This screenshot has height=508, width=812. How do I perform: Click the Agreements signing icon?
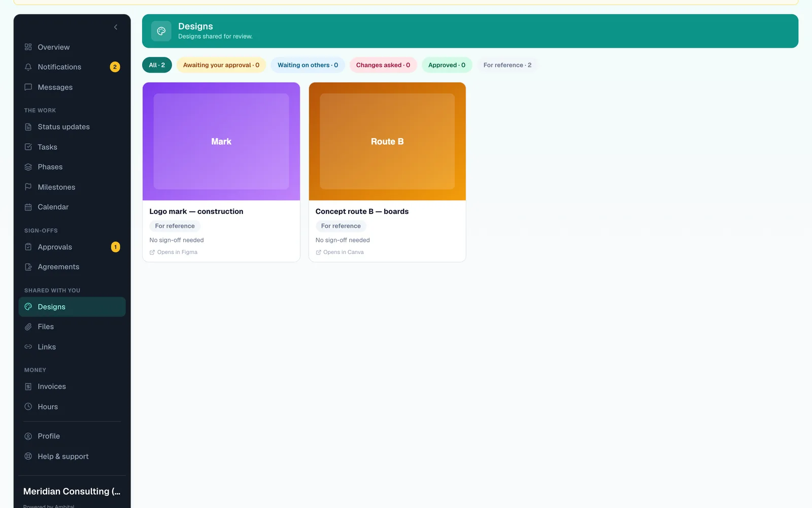(x=28, y=267)
